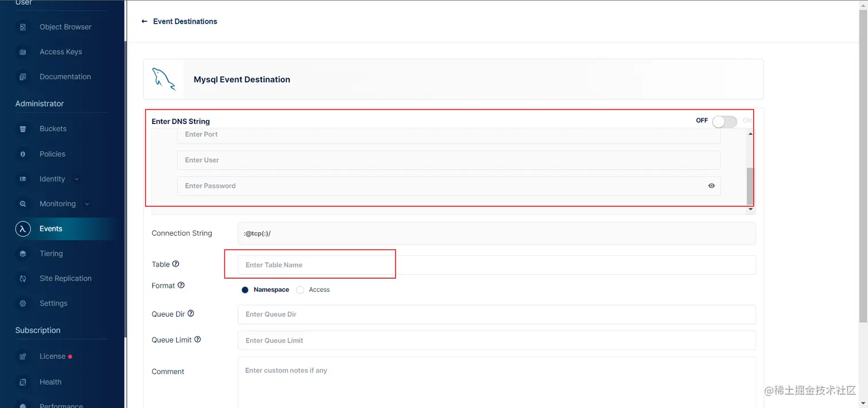Viewport: 868px width, 408px height.
Task: Focus the Enter Port field
Action: click(448, 134)
